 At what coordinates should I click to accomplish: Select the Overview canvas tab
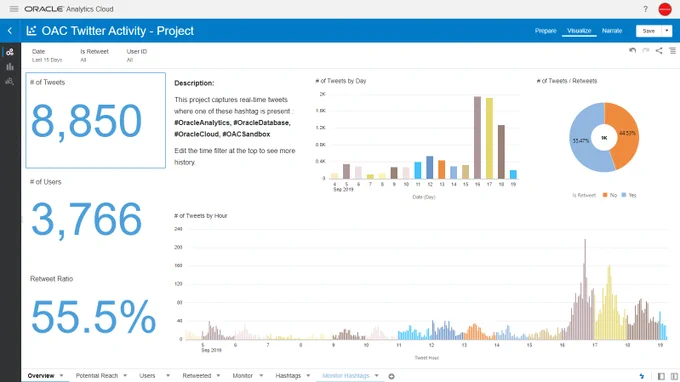click(x=41, y=375)
